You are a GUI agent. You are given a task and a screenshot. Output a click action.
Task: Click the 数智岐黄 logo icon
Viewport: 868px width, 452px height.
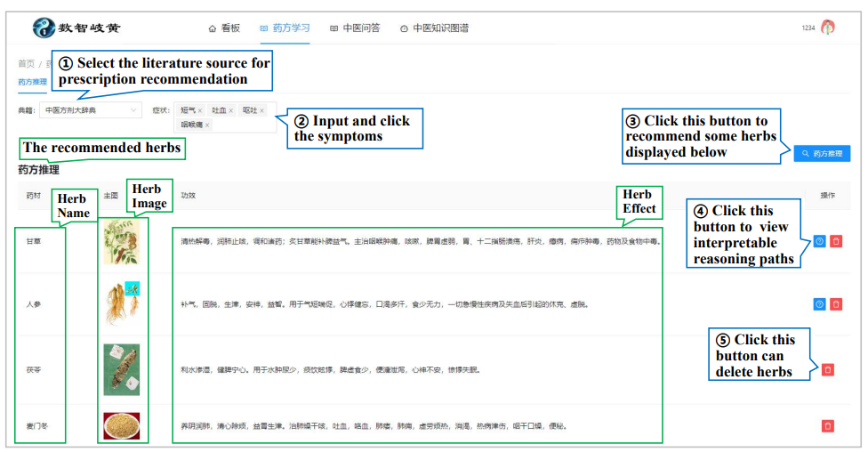pos(43,28)
